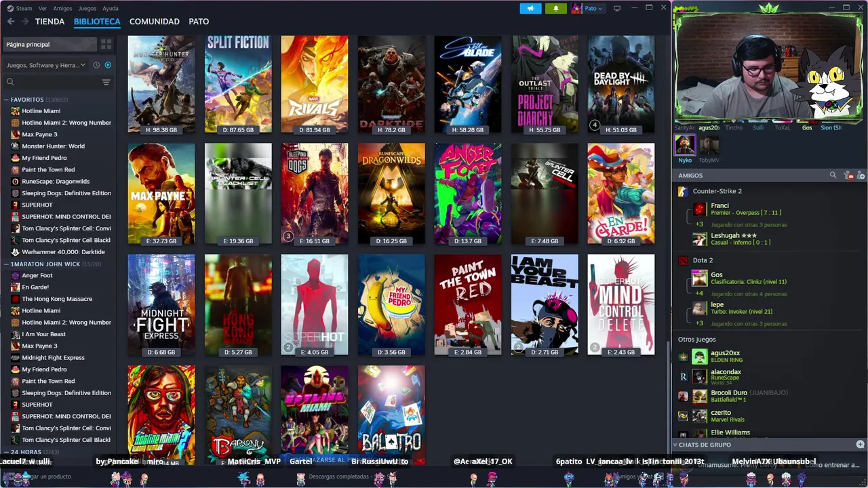The image size is (868, 488).
Task: Switch to the TIENDA tab
Action: click(50, 22)
